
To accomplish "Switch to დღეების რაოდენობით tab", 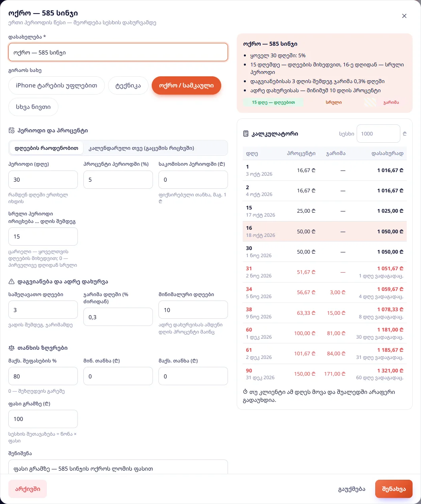I will pyautogui.click(x=46, y=148).
